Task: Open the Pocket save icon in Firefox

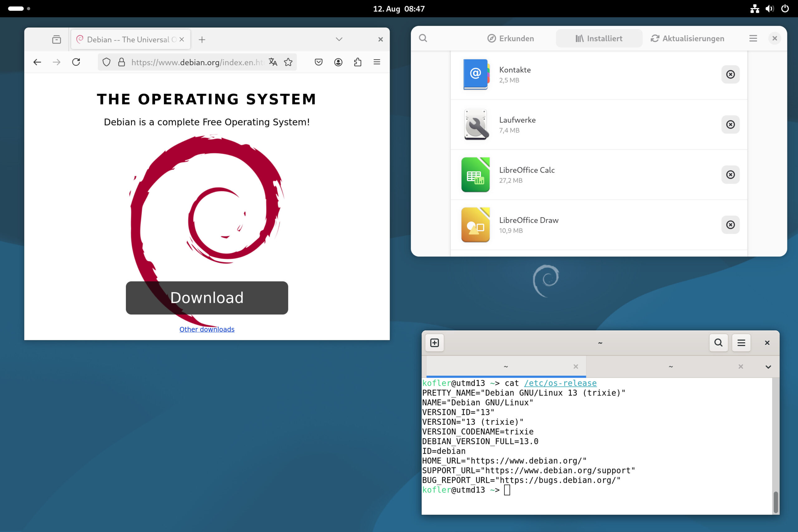Action: point(319,62)
